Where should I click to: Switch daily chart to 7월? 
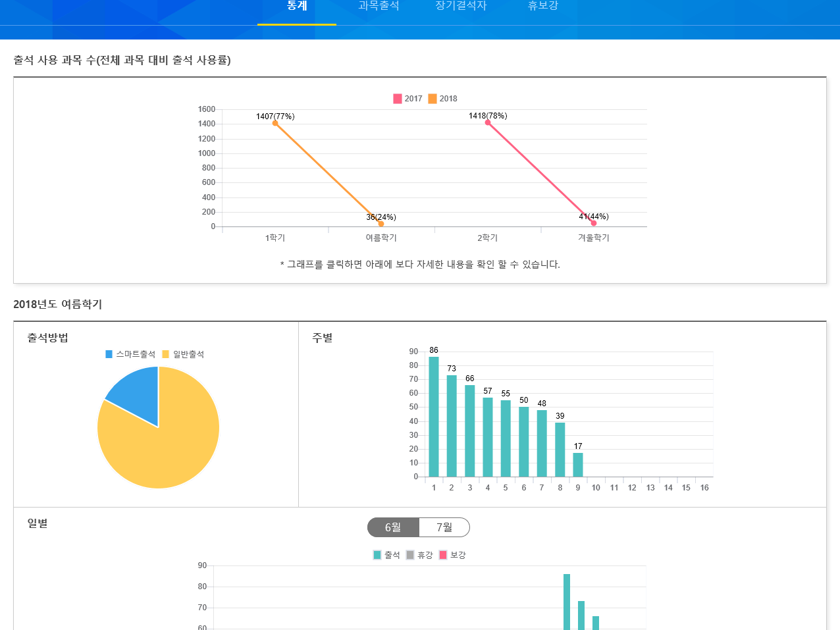click(x=444, y=527)
